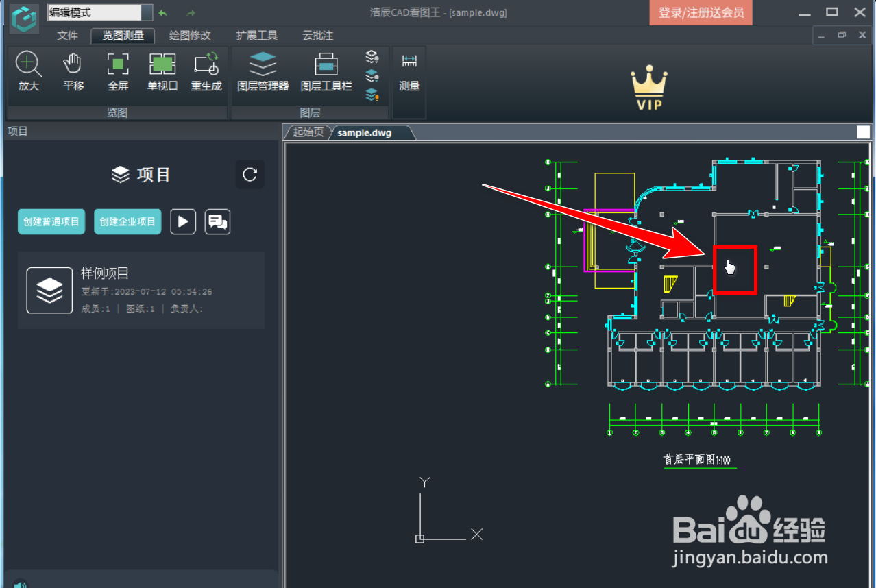Select the 览图测量 ribbon tab

[x=123, y=36]
